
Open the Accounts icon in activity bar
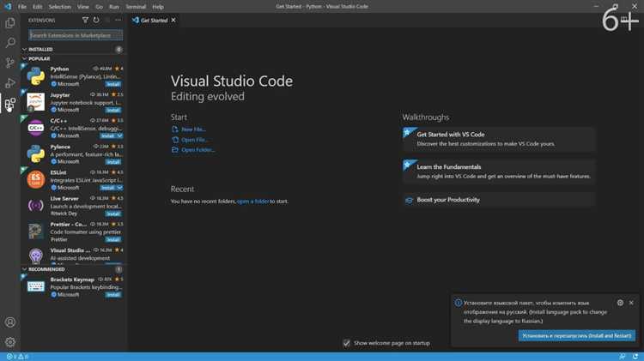(x=10, y=322)
